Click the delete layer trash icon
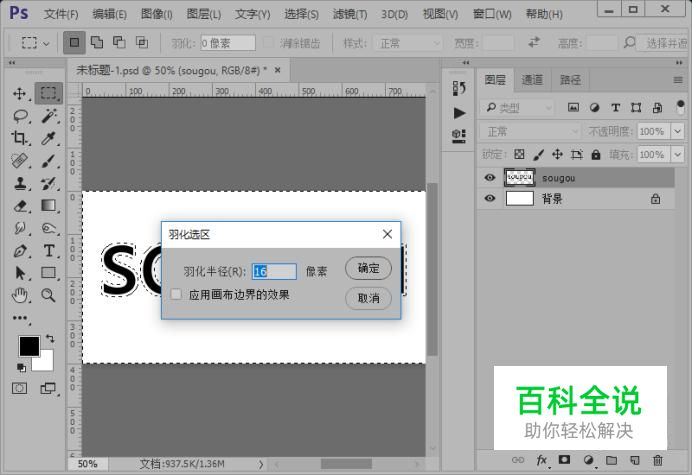This screenshot has width=692, height=475. (658, 460)
